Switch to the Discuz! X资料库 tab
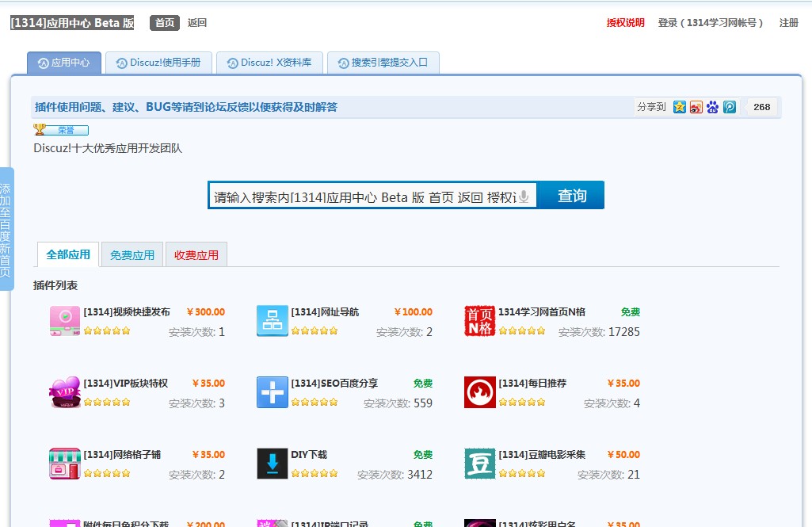Screen dimensions: 812x527 pos(270,62)
